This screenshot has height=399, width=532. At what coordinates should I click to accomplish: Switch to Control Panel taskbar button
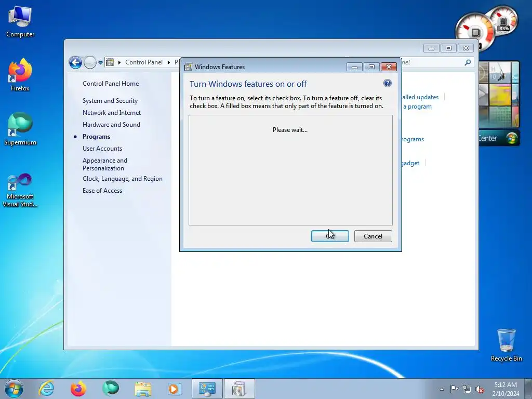tap(207, 389)
